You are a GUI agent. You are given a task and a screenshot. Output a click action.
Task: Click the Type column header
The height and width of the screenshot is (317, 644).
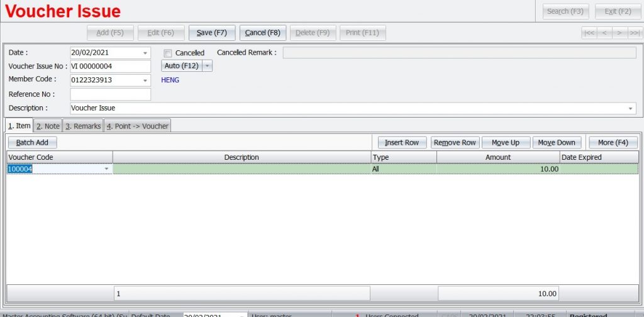pos(404,157)
